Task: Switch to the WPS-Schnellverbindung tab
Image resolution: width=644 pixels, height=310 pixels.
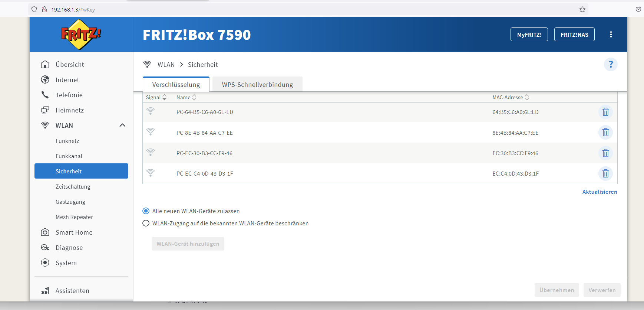Action: 257,85
